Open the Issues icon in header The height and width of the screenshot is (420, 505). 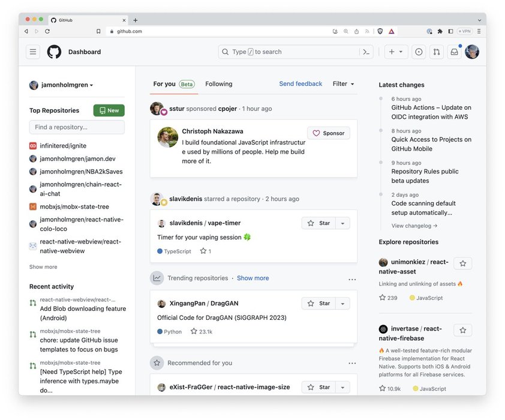[x=419, y=52]
